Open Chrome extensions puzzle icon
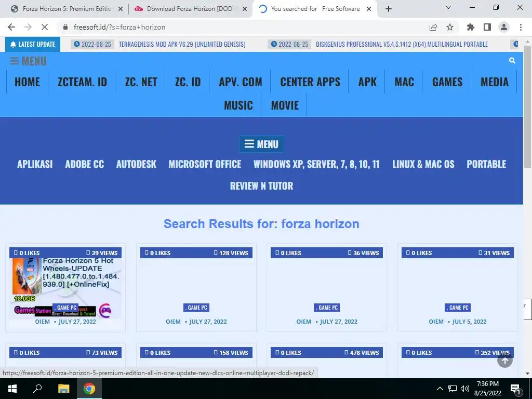The width and height of the screenshot is (532, 399). [x=471, y=27]
